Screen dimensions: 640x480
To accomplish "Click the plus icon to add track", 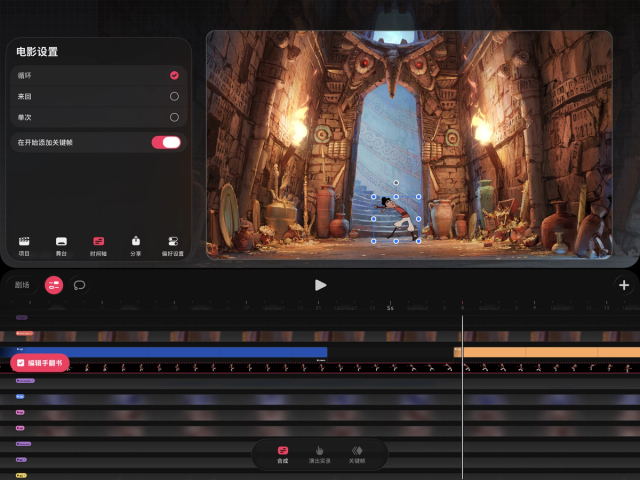I will pyautogui.click(x=624, y=285).
